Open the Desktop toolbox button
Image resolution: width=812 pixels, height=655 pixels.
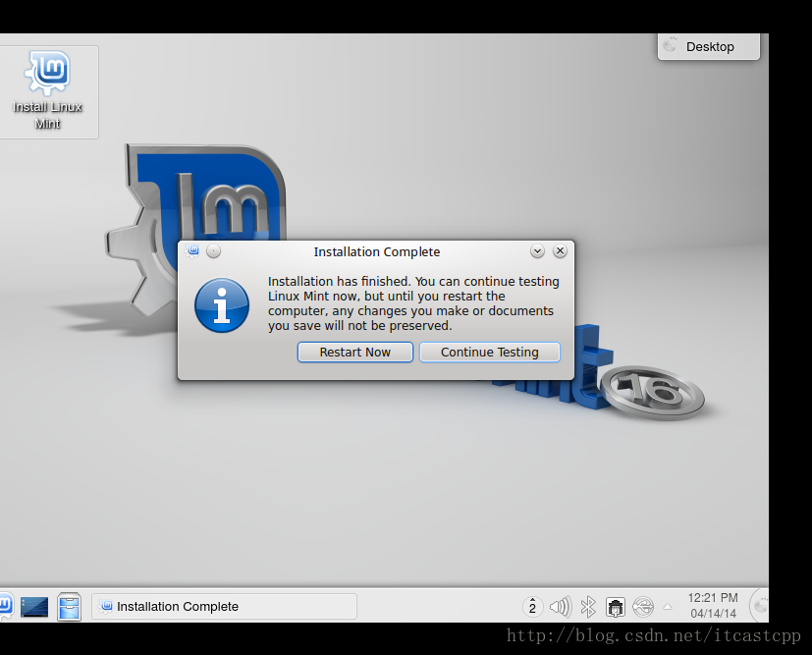(x=709, y=46)
